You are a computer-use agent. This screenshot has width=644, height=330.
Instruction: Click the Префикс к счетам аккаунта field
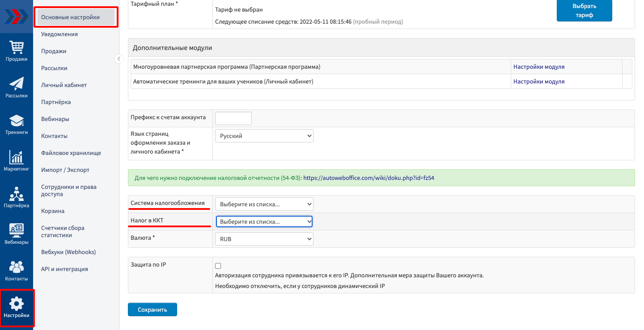233,118
